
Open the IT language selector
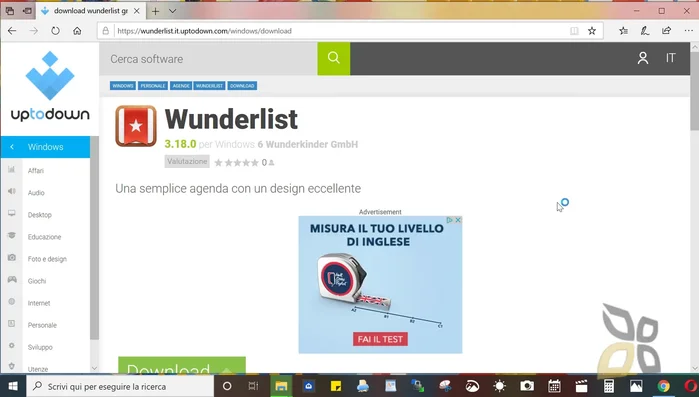tap(670, 58)
